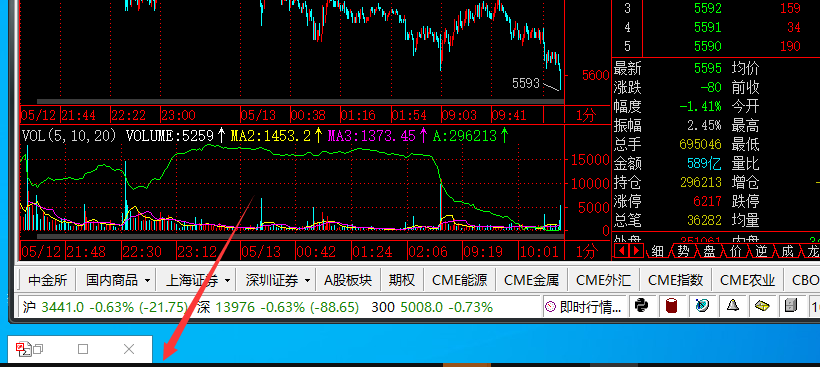Switch to the 价 tab
The height and width of the screenshot is (367, 820).
coord(735,251)
